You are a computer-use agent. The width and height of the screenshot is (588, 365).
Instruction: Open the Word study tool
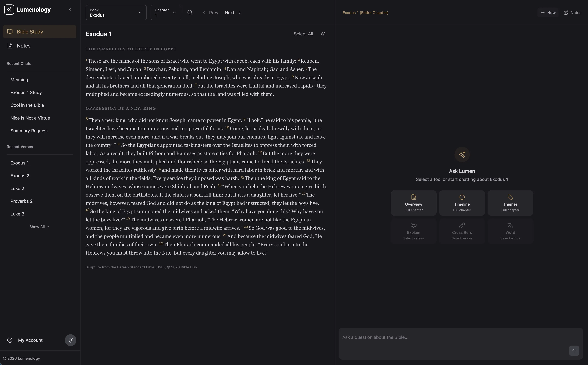510,231
